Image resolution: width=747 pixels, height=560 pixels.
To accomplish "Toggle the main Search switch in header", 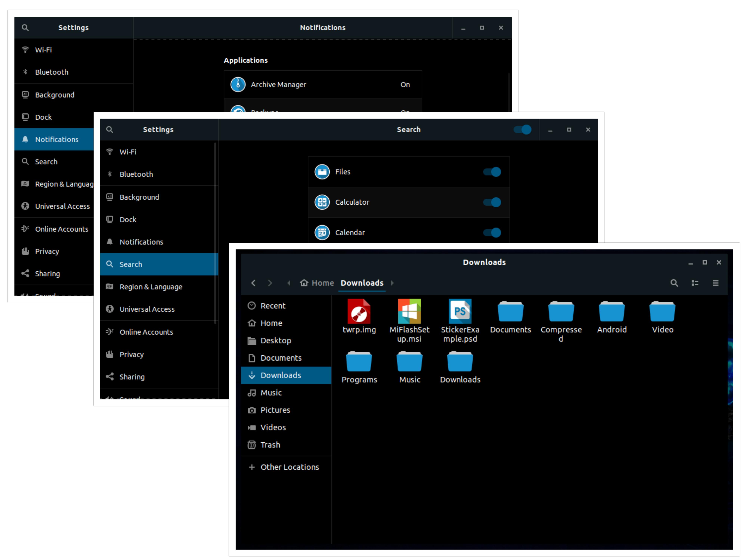I will 522,130.
